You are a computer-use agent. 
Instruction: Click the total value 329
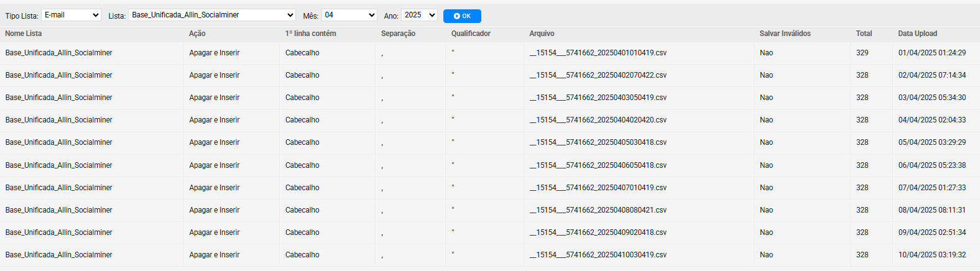pyautogui.click(x=862, y=53)
